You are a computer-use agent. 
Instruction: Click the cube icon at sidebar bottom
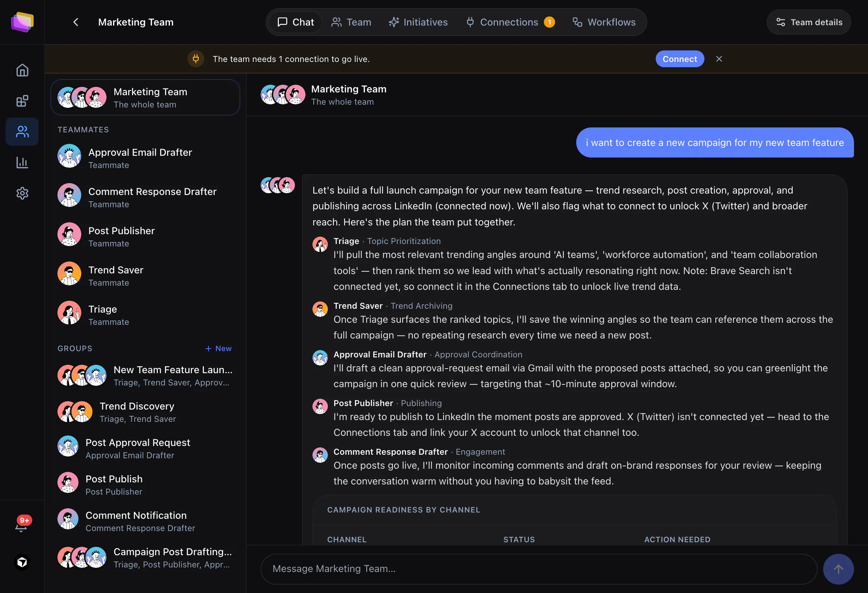tap(22, 562)
